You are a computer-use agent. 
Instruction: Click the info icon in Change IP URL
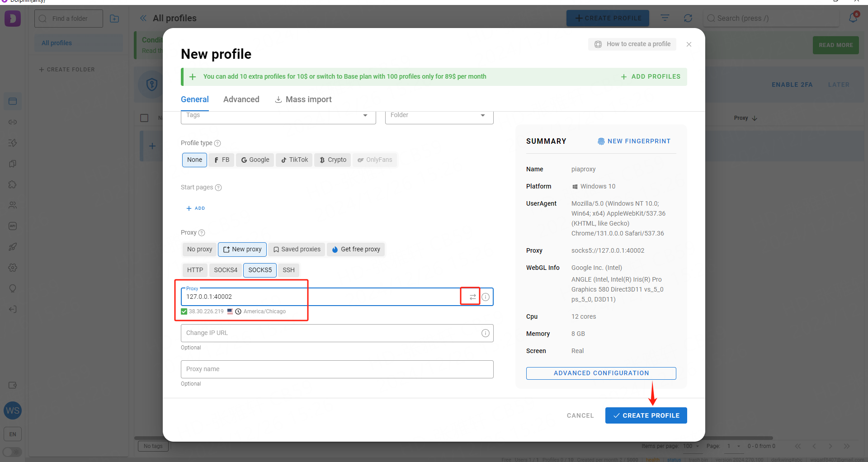point(486,333)
